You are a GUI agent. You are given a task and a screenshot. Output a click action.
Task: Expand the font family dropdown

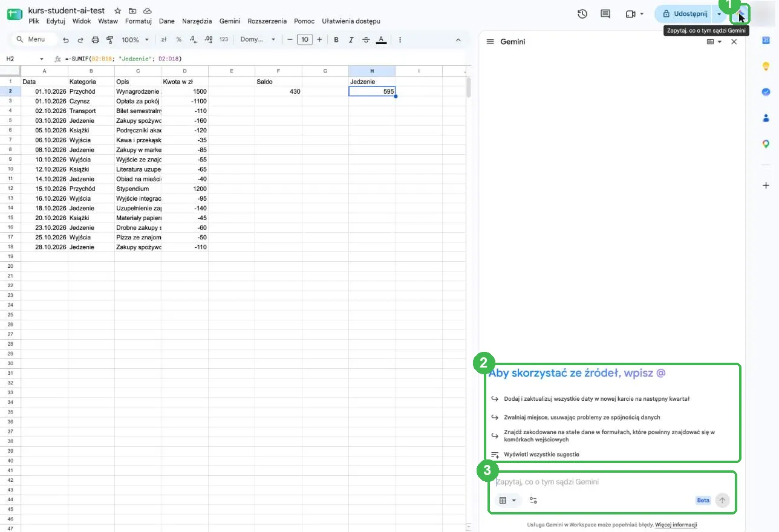[258, 39]
